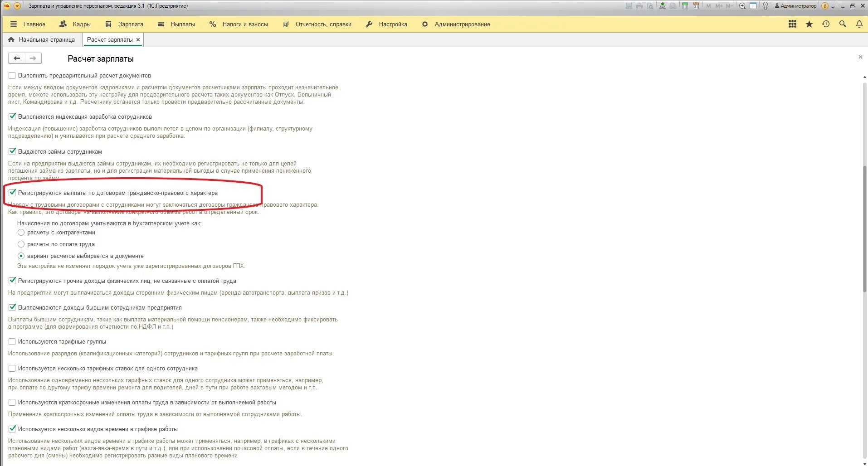Click the M+ memory add button
The image size is (868, 466).
(x=719, y=6)
